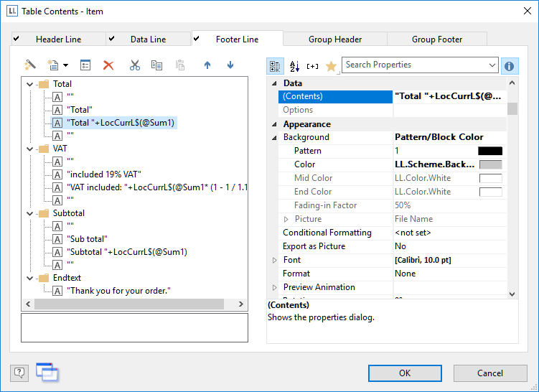This screenshot has width=539, height=392.
Task: Move item down with blue arrow
Action: coord(230,65)
